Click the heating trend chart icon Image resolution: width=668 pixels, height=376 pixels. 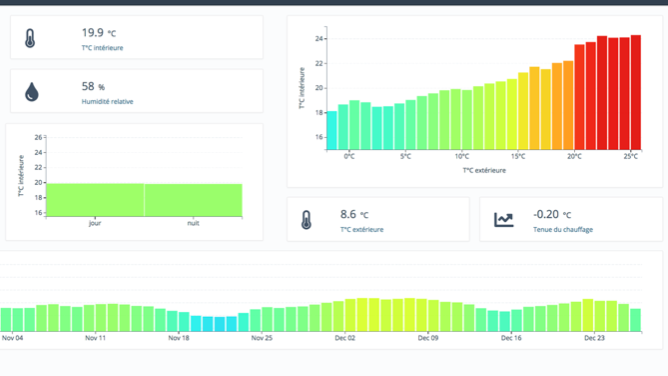[504, 220]
